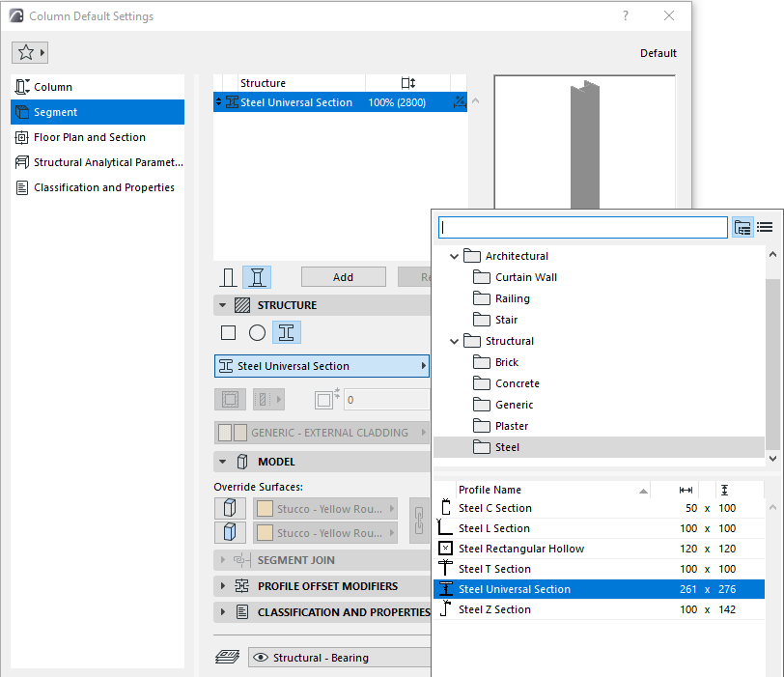Collapse the Architectural folder
784x677 pixels.
(454, 256)
